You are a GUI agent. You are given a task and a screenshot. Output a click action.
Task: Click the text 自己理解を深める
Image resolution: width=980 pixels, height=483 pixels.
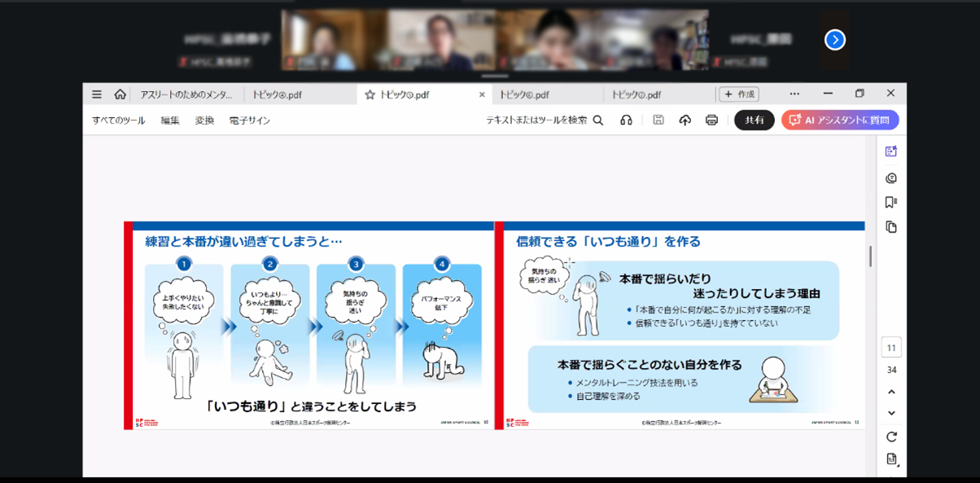[x=608, y=397]
